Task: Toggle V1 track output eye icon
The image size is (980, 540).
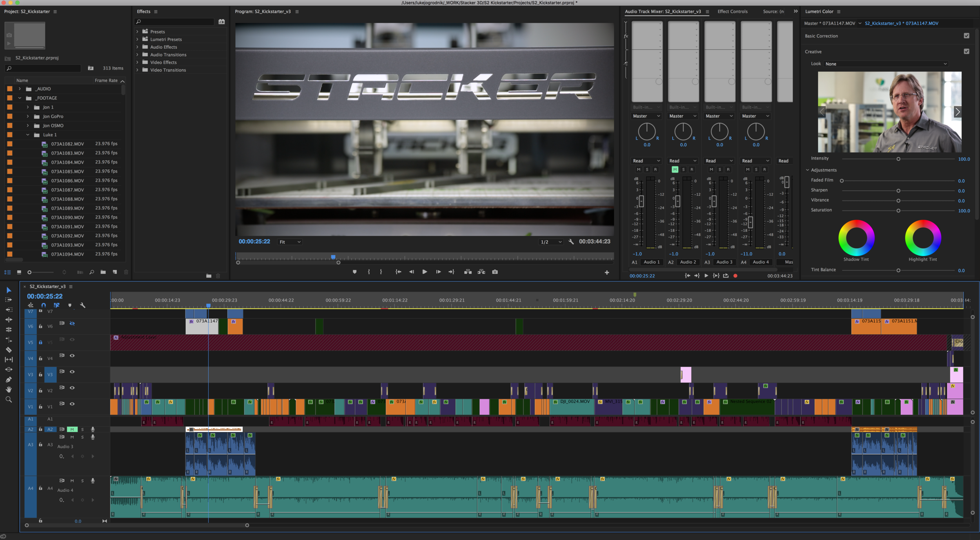Action: (72, 404)
